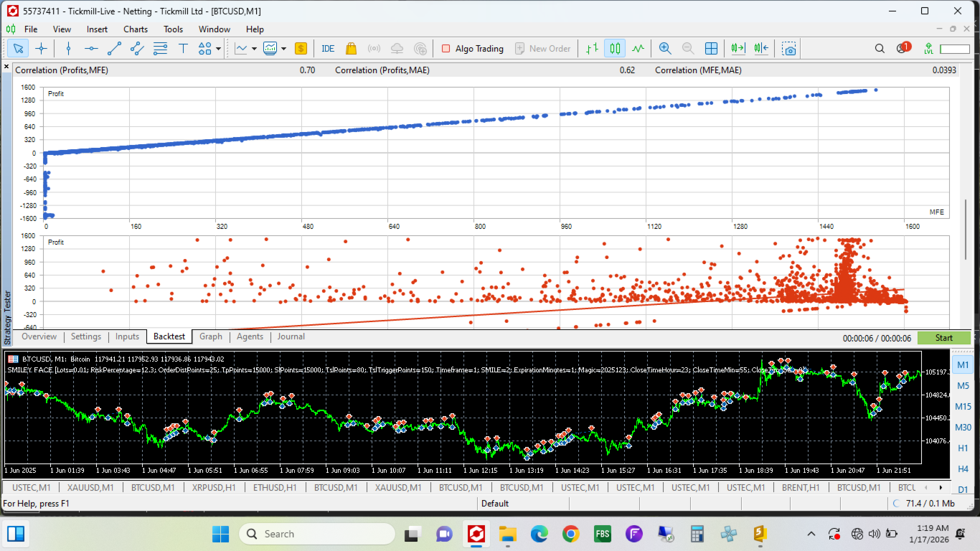Expand the chart templates dropdown arrow
980x551 pixels.
(x=284, y=49)
